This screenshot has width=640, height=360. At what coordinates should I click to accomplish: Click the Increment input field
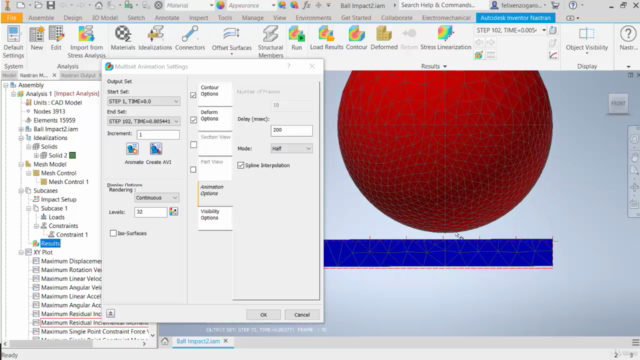[x=158, y=135]
